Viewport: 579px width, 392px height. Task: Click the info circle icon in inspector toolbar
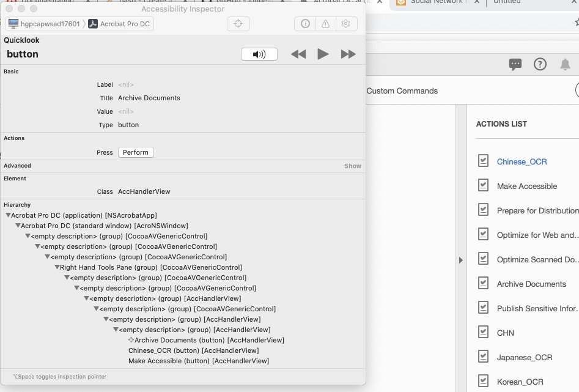[x=305, y=24]
